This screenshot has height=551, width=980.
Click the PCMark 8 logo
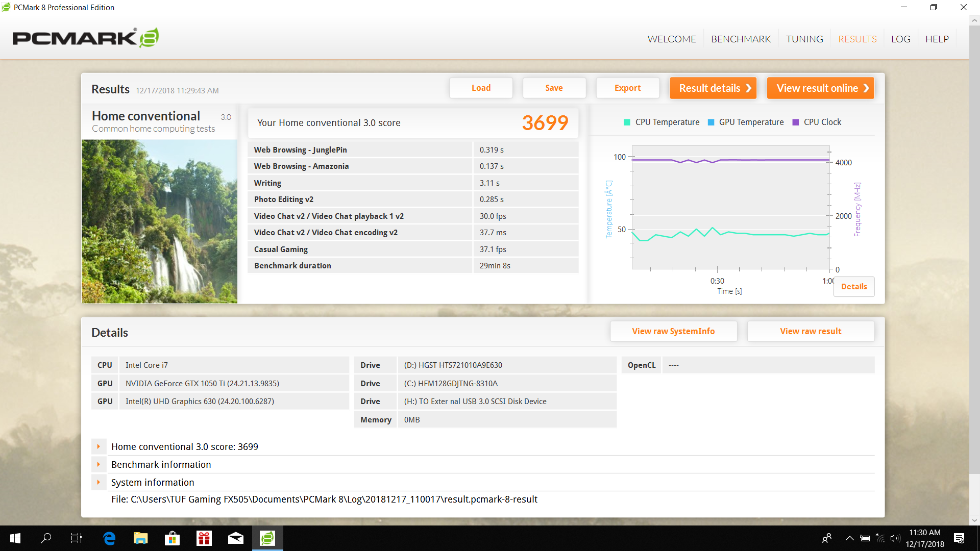click(x=85, y=38)
